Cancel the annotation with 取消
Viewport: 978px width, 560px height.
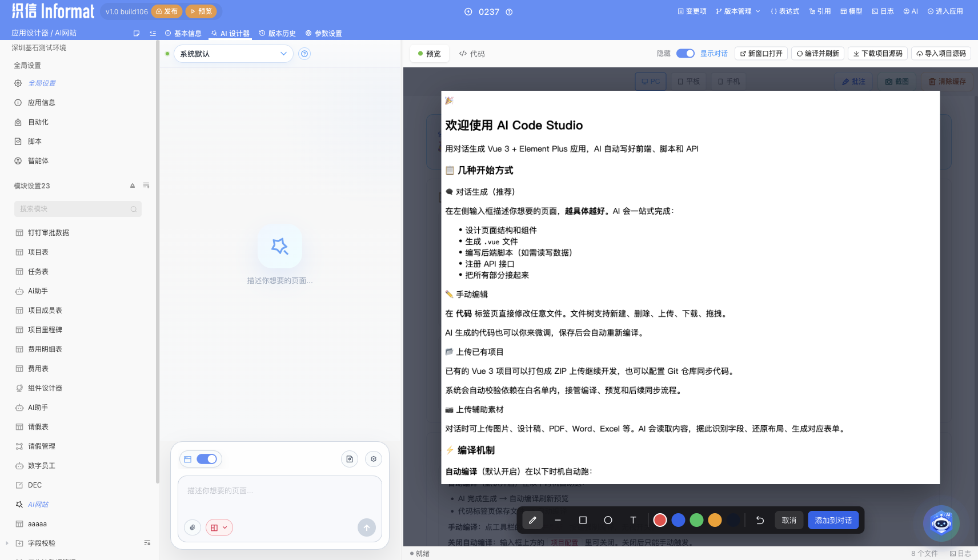point(789,520)
